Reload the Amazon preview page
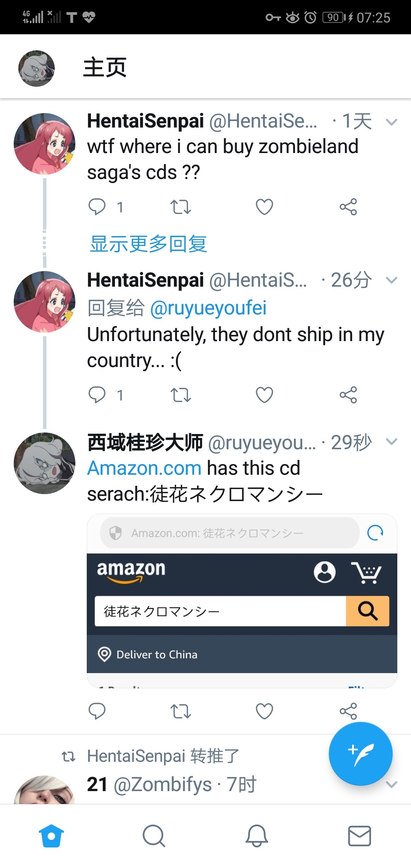411x868 pixels. [x=375, y=533]
